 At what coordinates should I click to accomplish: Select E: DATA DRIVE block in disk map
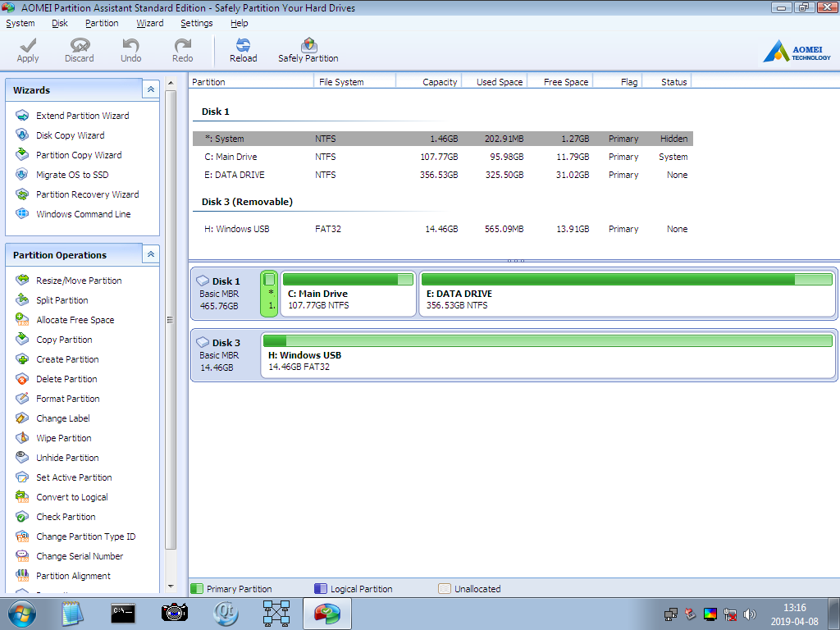click(x=627, y=294)
